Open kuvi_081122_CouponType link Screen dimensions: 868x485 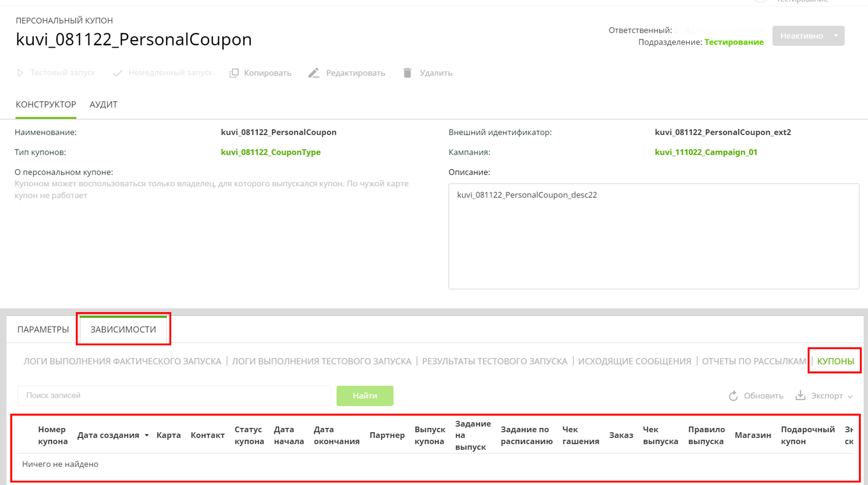(x=270, y=152)
